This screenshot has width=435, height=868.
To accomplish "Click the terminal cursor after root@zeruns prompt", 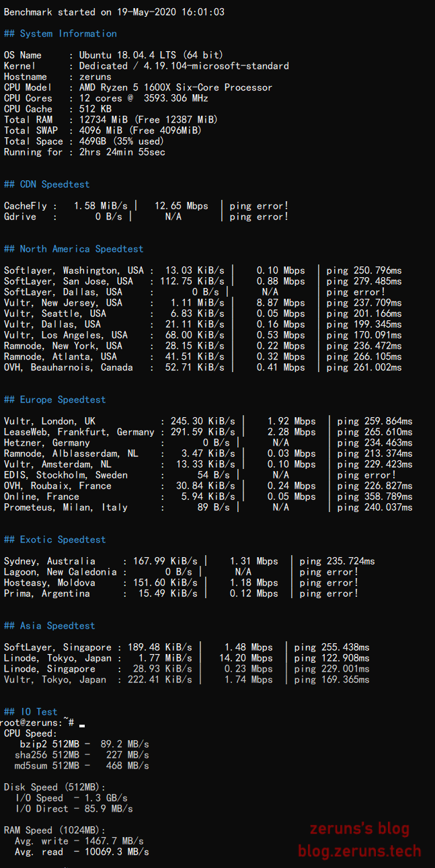I will click(x=82, y=723).
